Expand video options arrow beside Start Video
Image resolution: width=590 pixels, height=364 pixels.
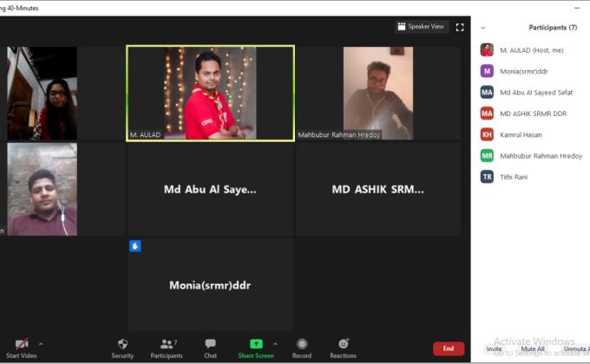click(x=41, y=343)
